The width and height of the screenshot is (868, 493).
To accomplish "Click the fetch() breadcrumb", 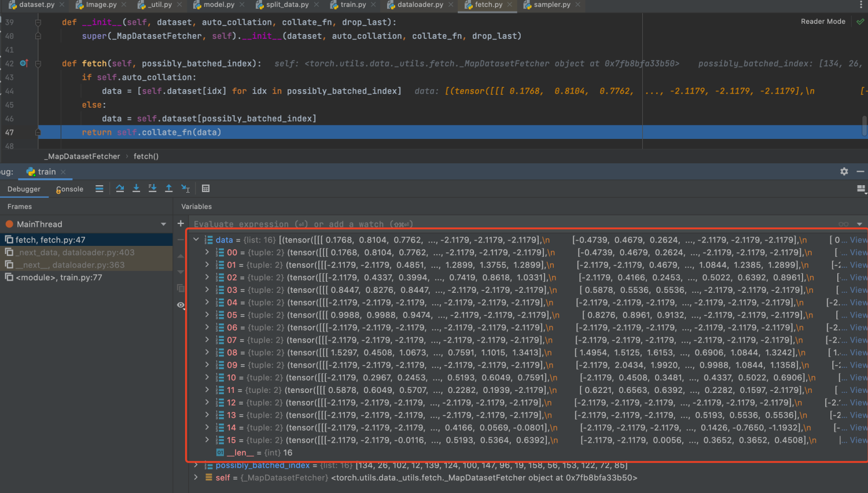I will [x=146, y=156].
